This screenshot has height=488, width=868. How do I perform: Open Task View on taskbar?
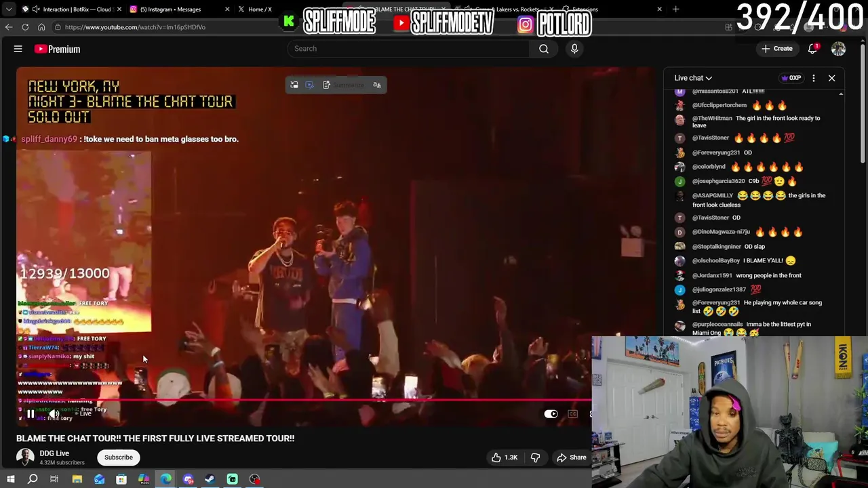(x=54, y=479)
